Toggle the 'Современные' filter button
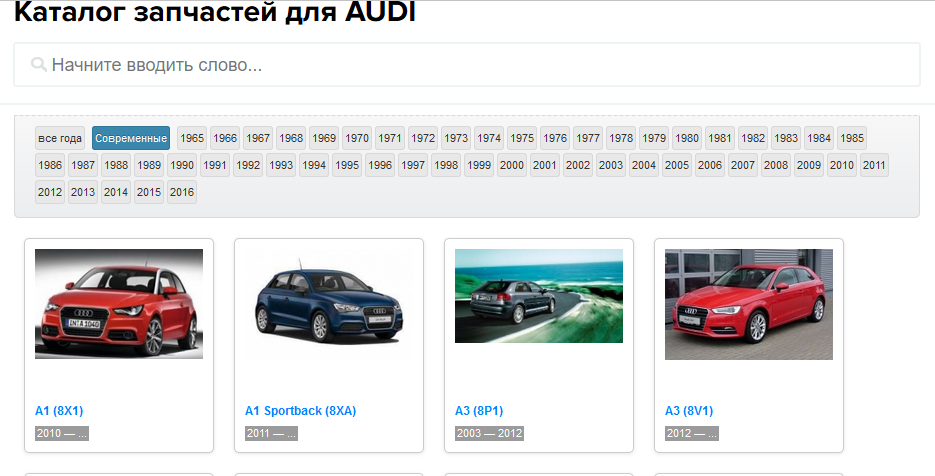 point(131,138)
